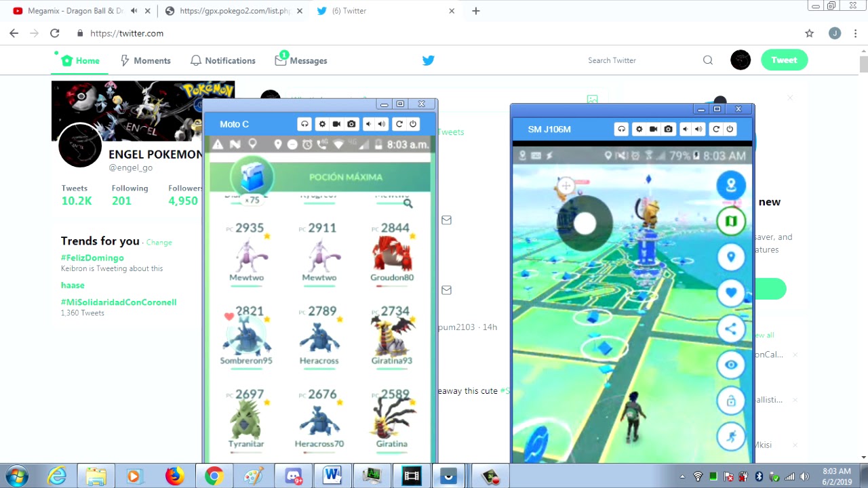Open the #FelizDomingo trend
The width and height of the screenshot is (868, 488).
(92, 258)
